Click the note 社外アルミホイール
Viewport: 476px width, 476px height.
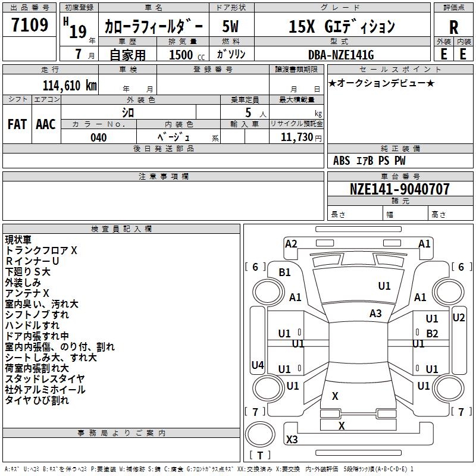click(45, 390)
